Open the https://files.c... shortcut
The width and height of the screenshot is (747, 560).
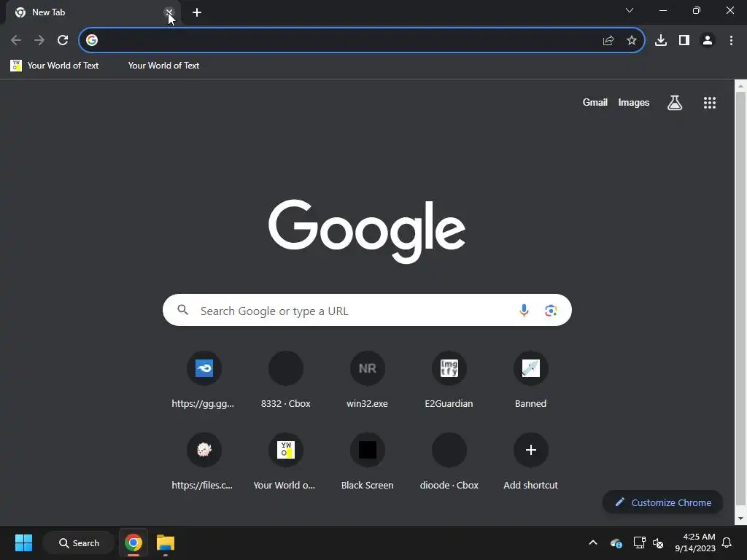point(204,462)
